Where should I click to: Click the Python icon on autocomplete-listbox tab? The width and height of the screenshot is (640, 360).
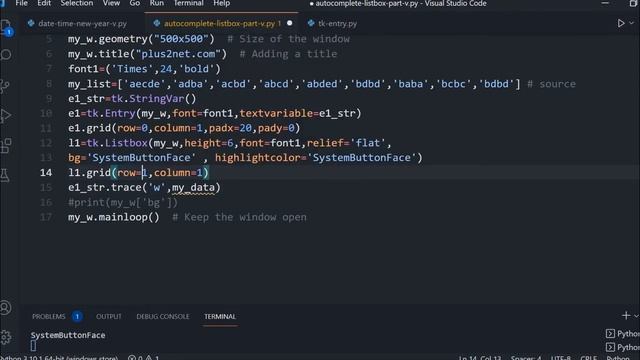pyautogui.click(x=157, y=23)
